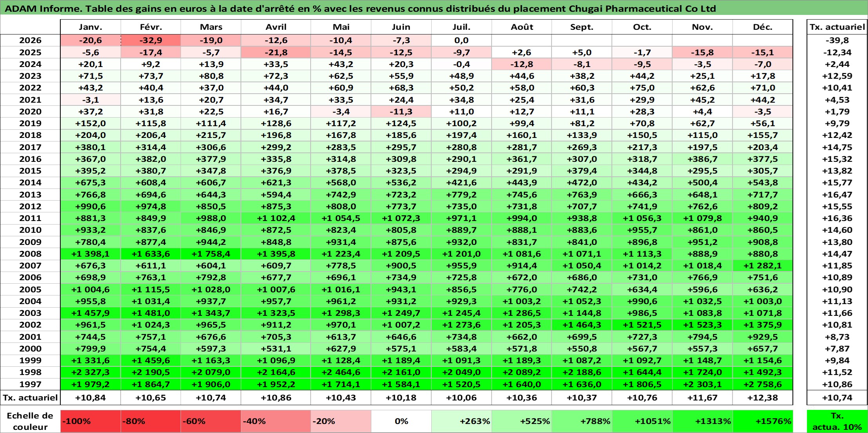Image resolution: width=868 pixels, height=433 pixels.
Task: Select the +951,2 cell for Nov. 2009
Action: click(702, 242)
